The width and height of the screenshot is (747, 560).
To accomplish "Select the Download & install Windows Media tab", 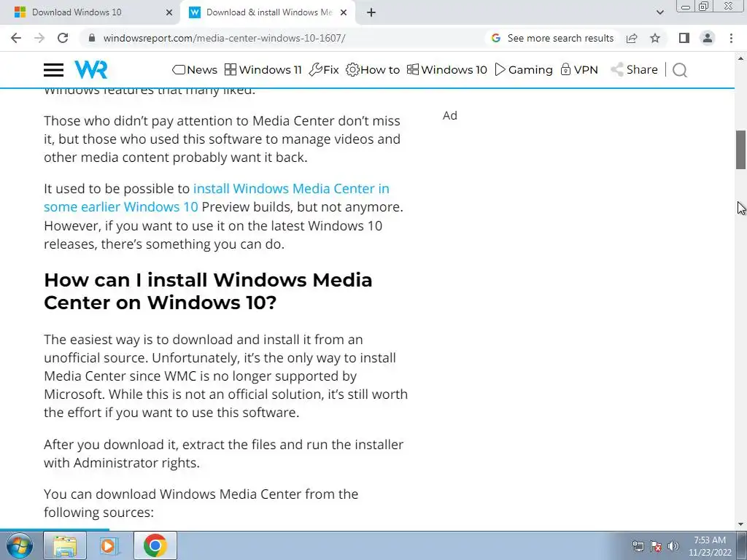I will pyautogui.click(x=269, y=12).
